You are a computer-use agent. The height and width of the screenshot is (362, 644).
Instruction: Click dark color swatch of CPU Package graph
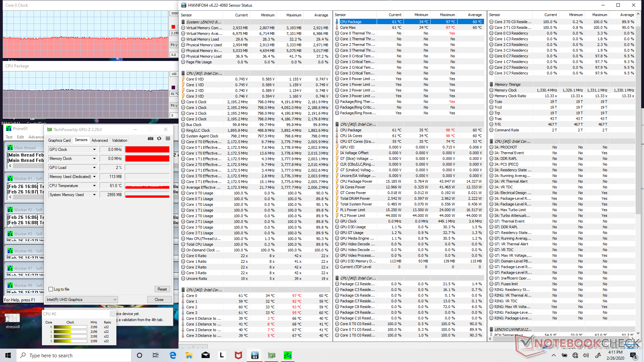tap(173, 87)
